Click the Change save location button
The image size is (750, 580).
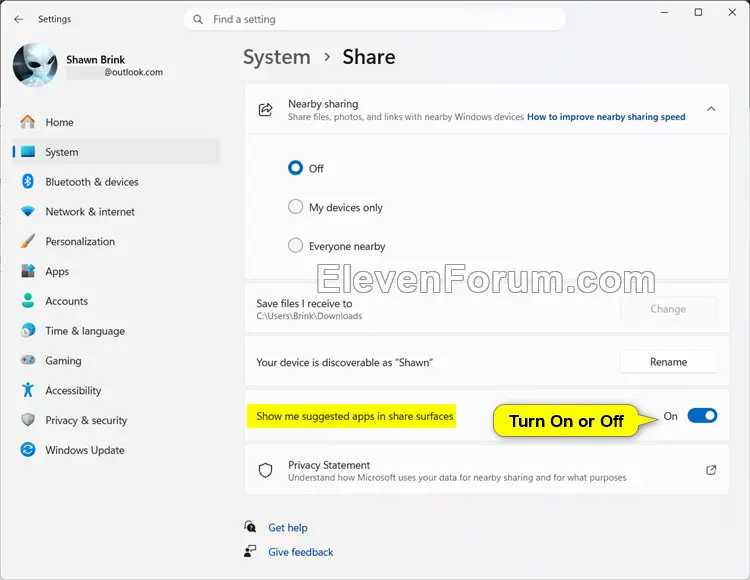click(668, 309)
